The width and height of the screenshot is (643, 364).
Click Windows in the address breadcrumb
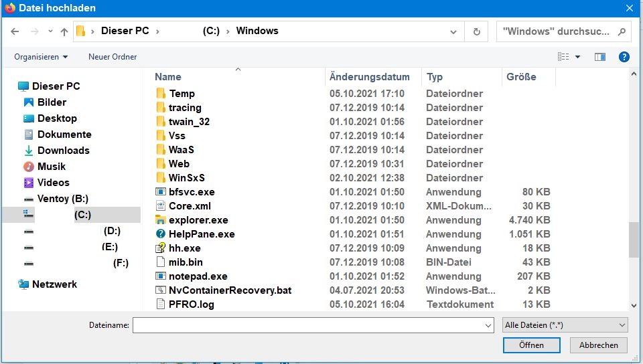pyautogui.click(x=257, y=31)
